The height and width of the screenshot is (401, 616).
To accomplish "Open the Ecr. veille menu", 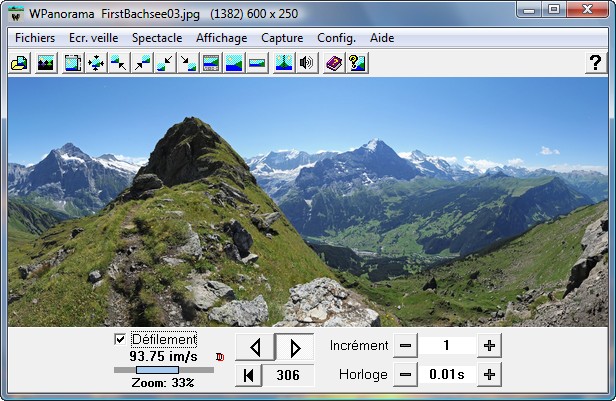I will (x=94, y=38).
